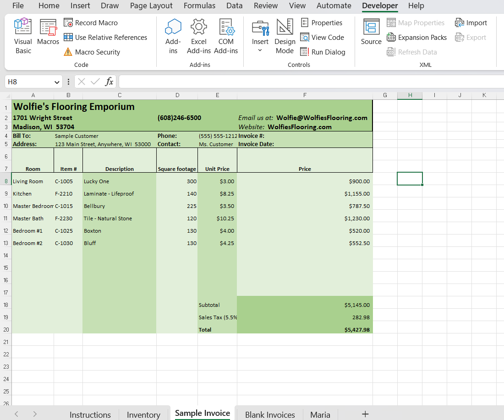
Task: Click the Insert Function fx button
Action: (x=109, y=82)
